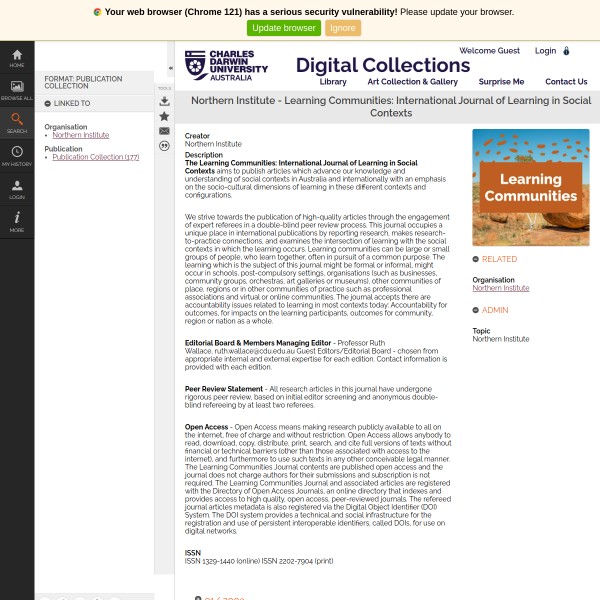Add to favourites with the star icon

click(x=164, y=116)
